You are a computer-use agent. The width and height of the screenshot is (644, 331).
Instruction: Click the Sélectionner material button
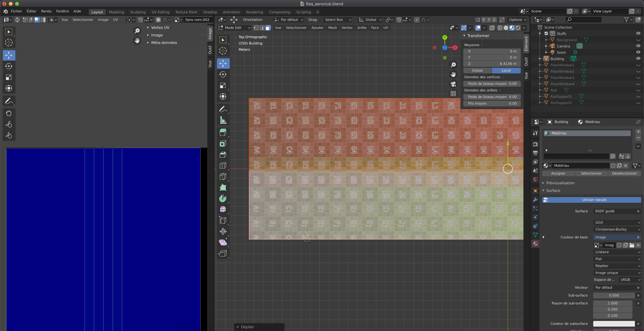coord(591,173)
